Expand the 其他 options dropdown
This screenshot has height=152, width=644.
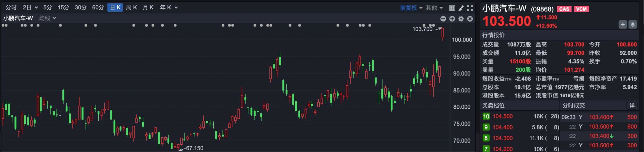pyautogui.click(x=434, y=8)
